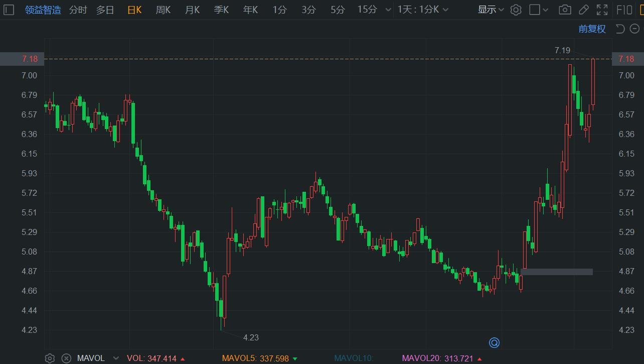Switch to 周K weekly chart tab

[163, 10]
